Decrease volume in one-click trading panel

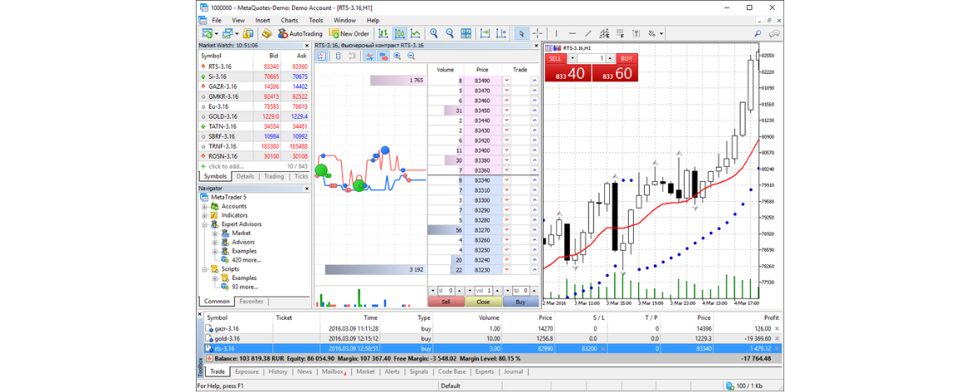[573, 58]
